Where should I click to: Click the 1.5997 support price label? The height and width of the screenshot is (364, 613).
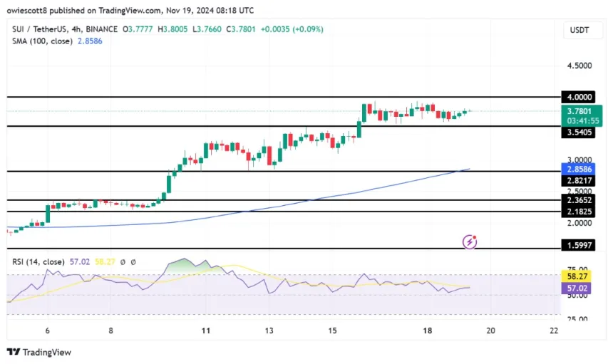coord(579,245)
